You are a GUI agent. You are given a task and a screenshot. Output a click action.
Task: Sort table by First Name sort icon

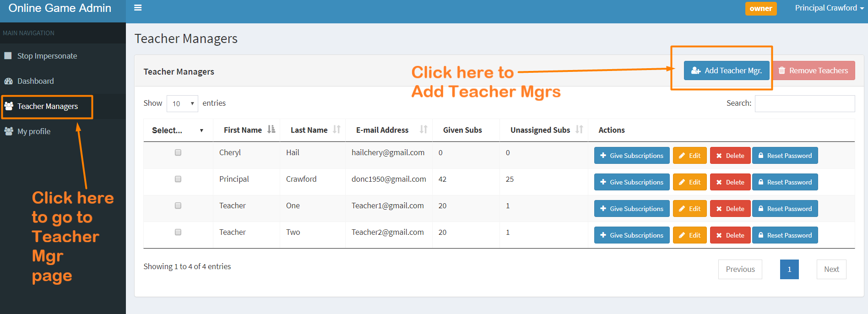click(271, 130)
